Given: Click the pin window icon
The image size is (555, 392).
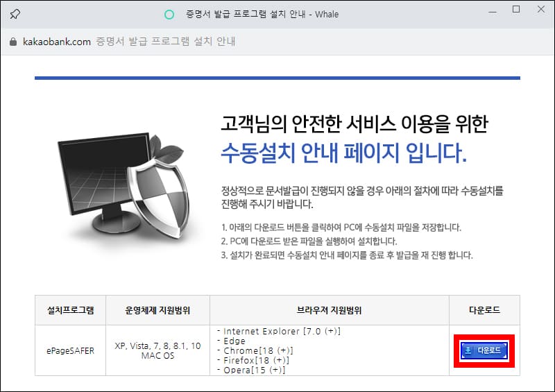Looking at the screenshot, I should [15, 14].
